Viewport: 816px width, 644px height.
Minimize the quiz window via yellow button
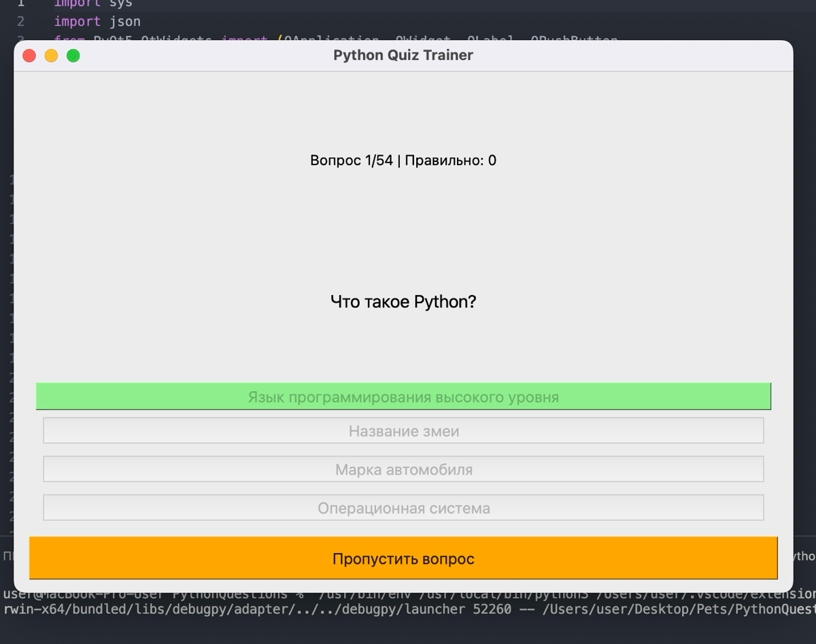51,56
